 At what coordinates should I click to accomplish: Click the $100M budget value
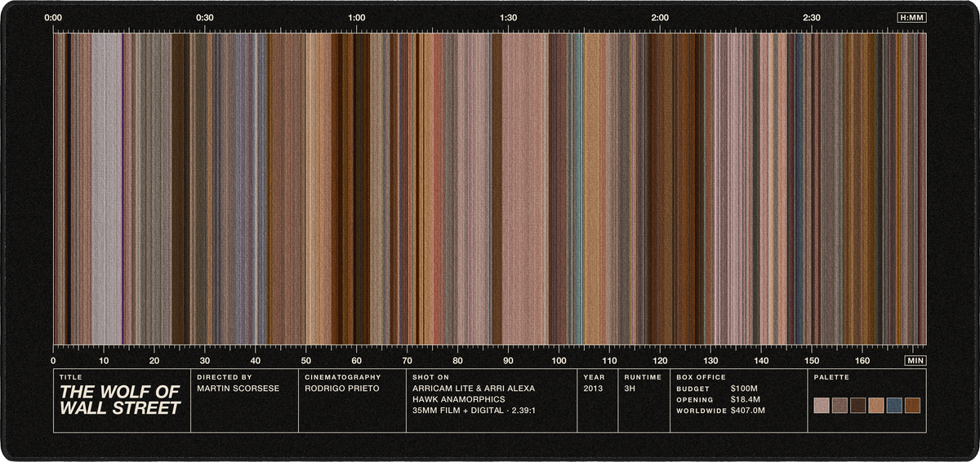745,389
